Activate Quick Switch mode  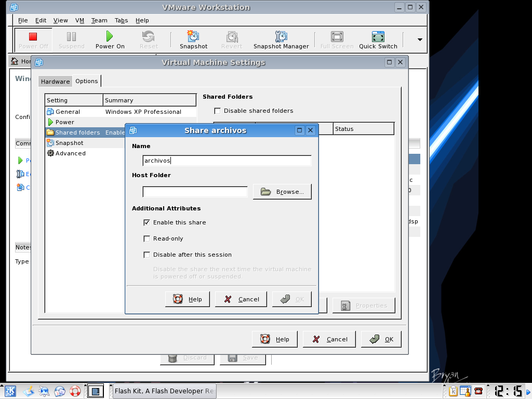point(378,40)
